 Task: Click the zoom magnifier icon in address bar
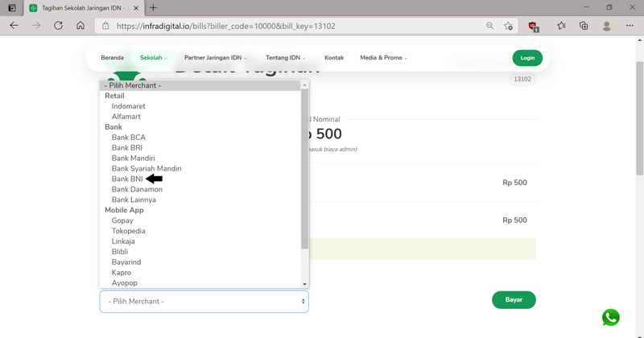click(489, 26)
